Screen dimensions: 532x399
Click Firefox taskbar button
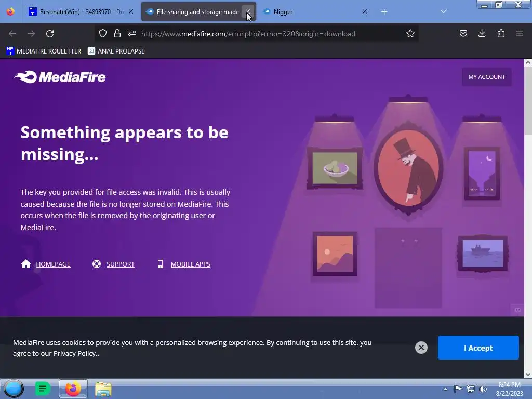coord(73,389)
